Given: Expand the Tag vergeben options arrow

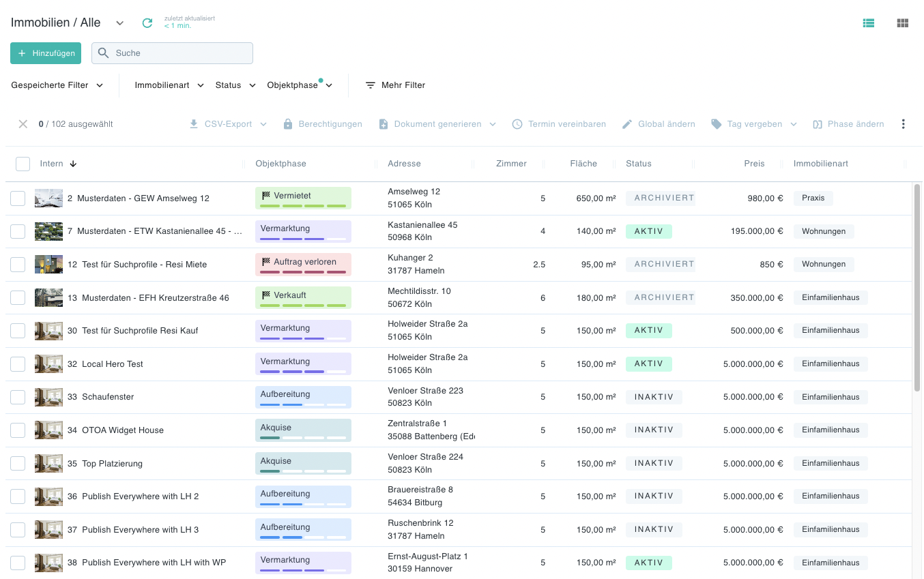Looking at the screenshot, I should [794, 124].
